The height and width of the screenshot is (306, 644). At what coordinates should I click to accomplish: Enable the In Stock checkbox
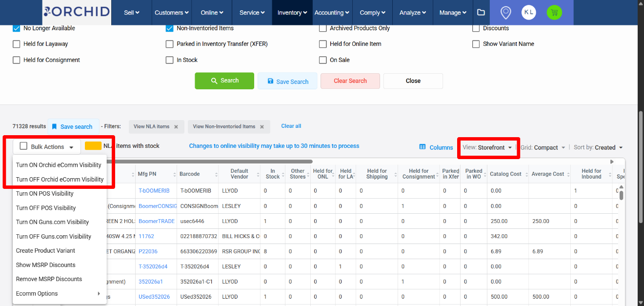(x=169, y=60)
